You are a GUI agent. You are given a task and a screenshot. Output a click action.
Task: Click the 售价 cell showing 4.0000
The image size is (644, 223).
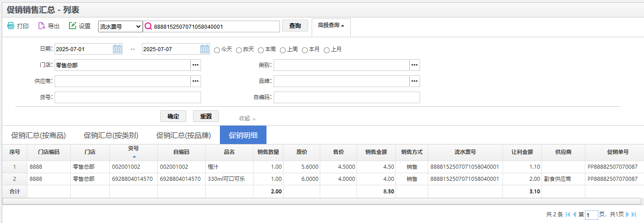pyautogui.click(x=339, y=179)
